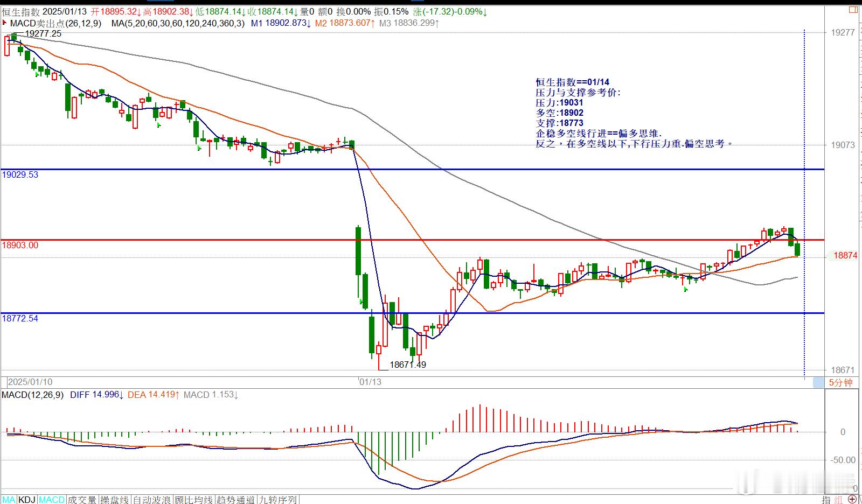Viewport: 862px width, 504px height.
Task: Click the 2025/01/10 date label on axis
Action: coord(30,382)
